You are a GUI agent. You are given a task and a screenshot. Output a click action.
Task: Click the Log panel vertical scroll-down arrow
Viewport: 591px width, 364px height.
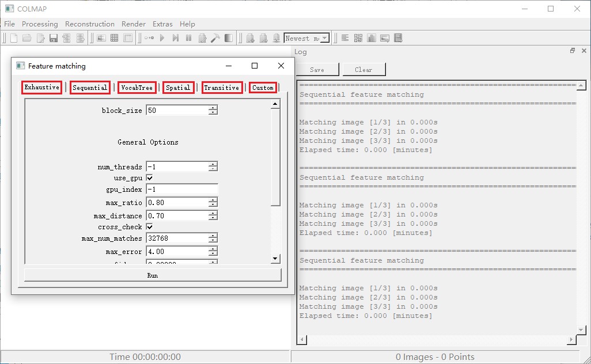[x=581, y=330]
